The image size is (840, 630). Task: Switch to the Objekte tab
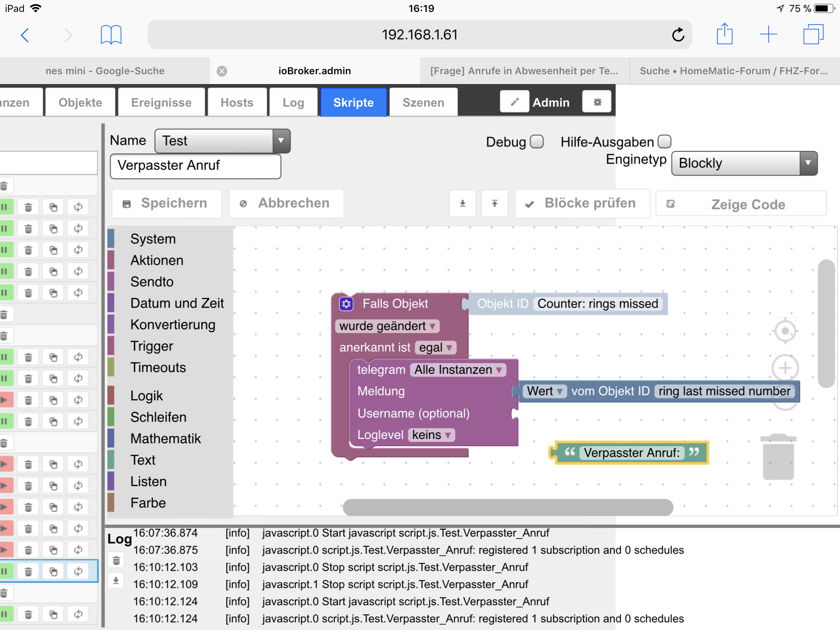pyautogui.click(x=80, y=102)
